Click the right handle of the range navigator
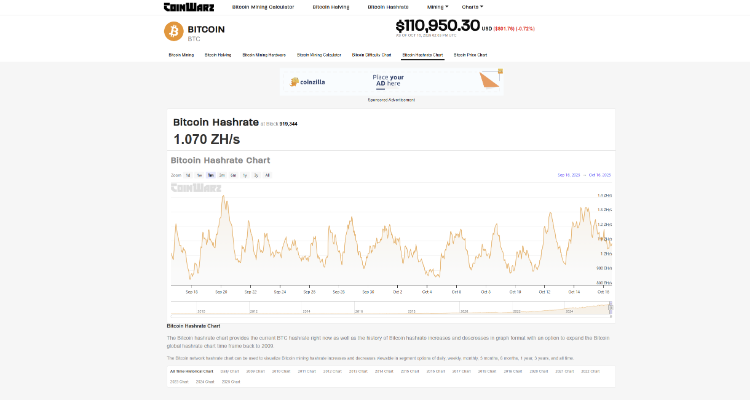Image resolution: width=750 pixels, height=400 pixels. tap(609, 307)
